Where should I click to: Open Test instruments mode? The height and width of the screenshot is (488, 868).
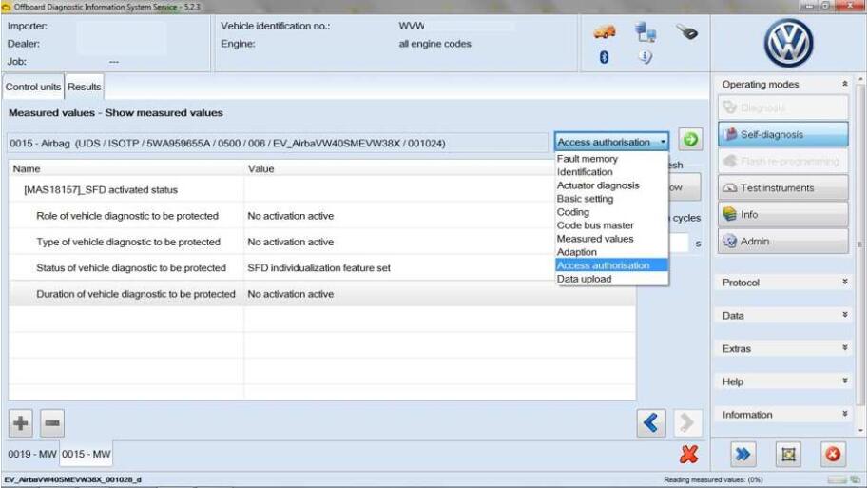click(782, 187)
